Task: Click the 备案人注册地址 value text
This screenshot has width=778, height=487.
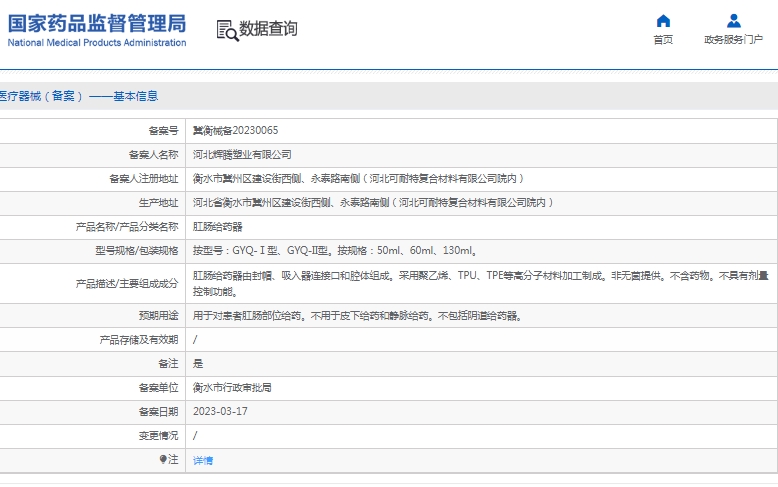Action: click(359, 179)
